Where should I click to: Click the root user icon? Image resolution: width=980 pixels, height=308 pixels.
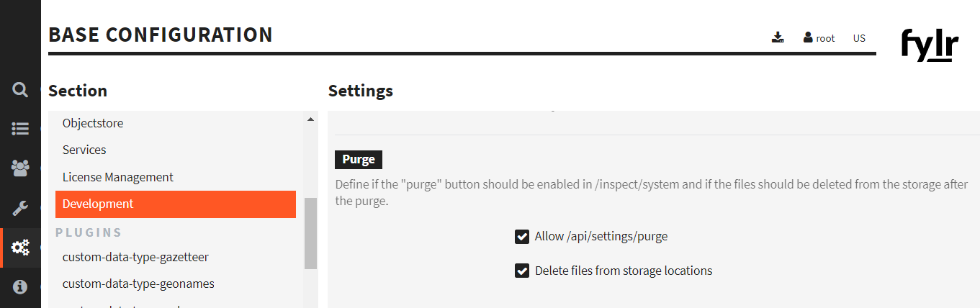(x=808, y=37)
